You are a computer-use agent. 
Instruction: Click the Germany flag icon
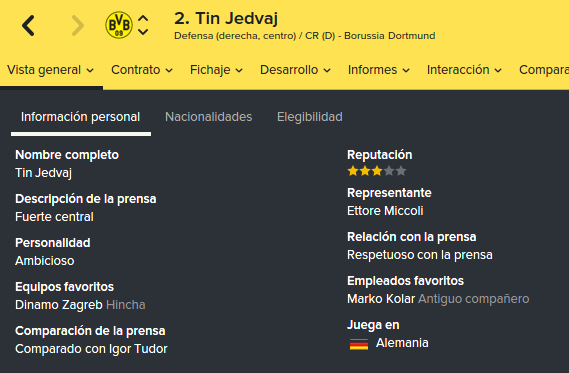[359, 344]
